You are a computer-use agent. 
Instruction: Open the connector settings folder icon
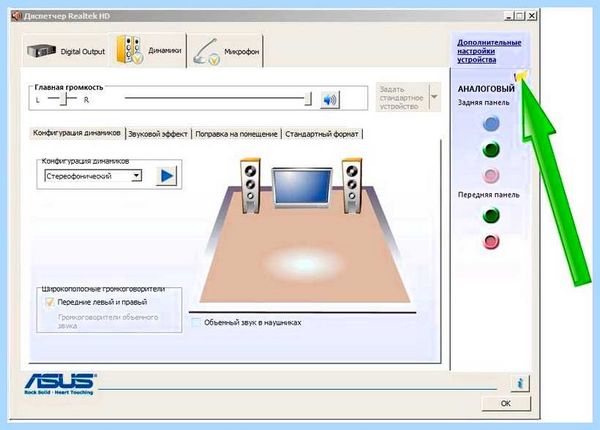[x=521, y=75]
